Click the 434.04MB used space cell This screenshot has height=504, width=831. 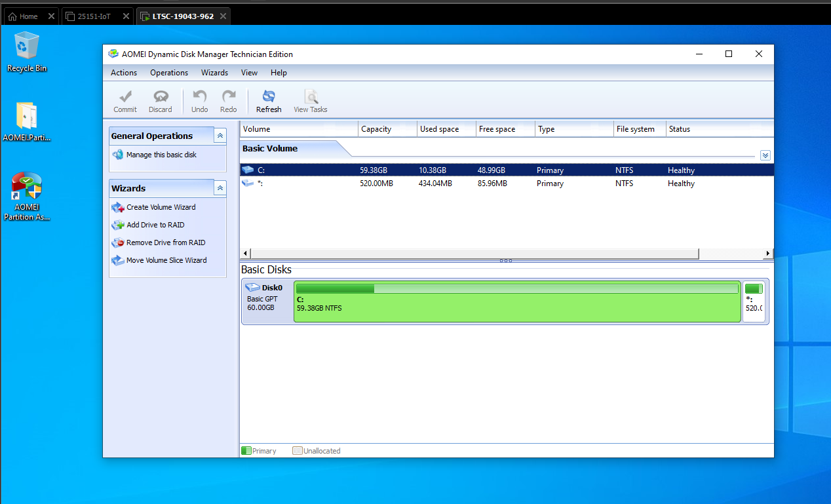point(435,184)
